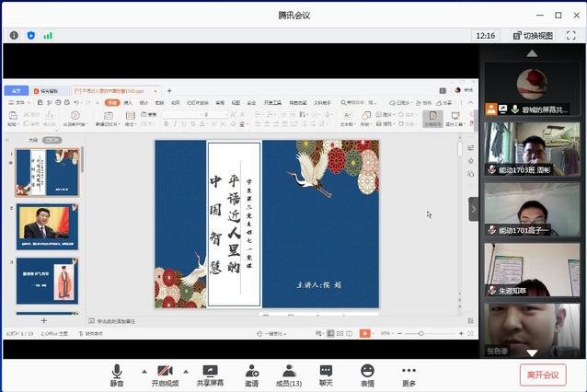The height and width of the screenshot is (392, 587).
Task: Select the 能动1703班 participant video tile
Action: 532,148
